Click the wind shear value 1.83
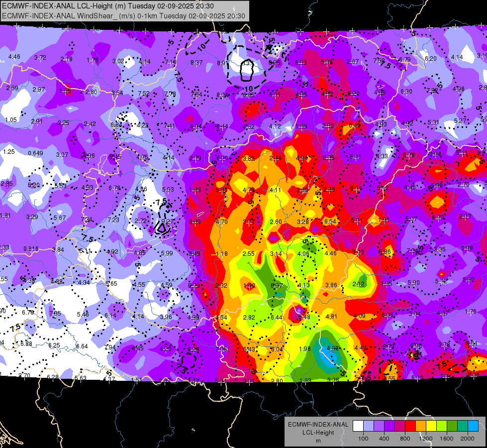487x448 pixels. click(195, 190)
